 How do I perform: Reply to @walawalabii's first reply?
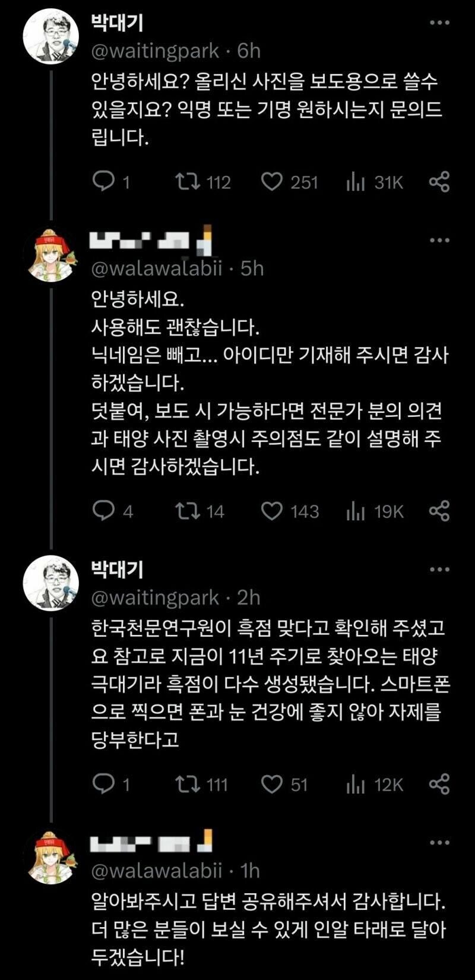[x=104, y=511]
